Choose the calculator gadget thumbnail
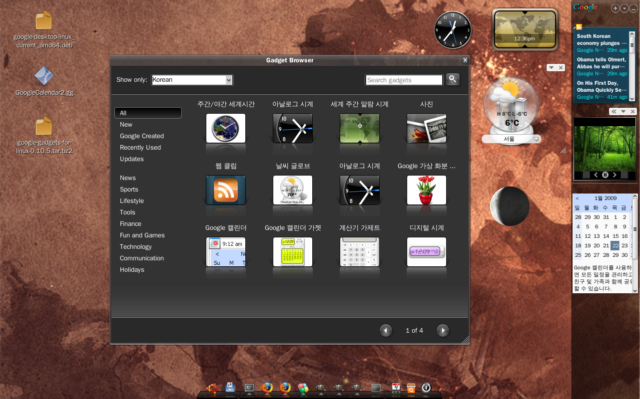The image size is (640, 399). pyautogui.click(x=360, y=252)
